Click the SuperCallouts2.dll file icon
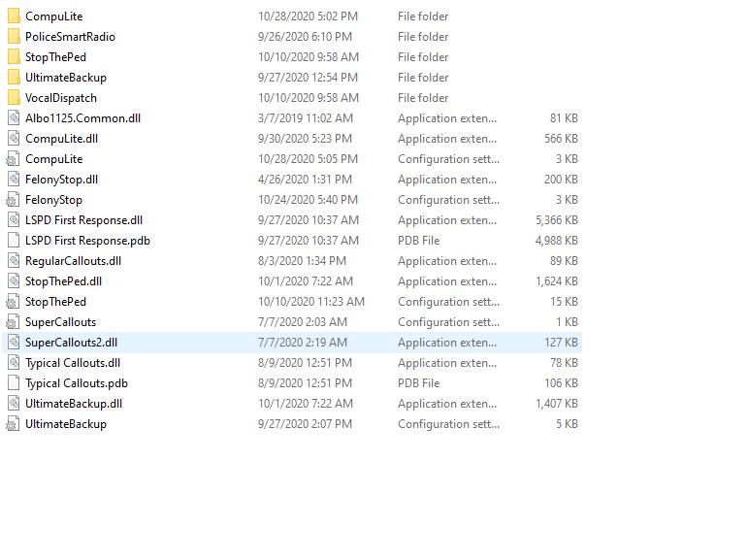The height and width of the screenshot is (560, 749). [14, 343]
